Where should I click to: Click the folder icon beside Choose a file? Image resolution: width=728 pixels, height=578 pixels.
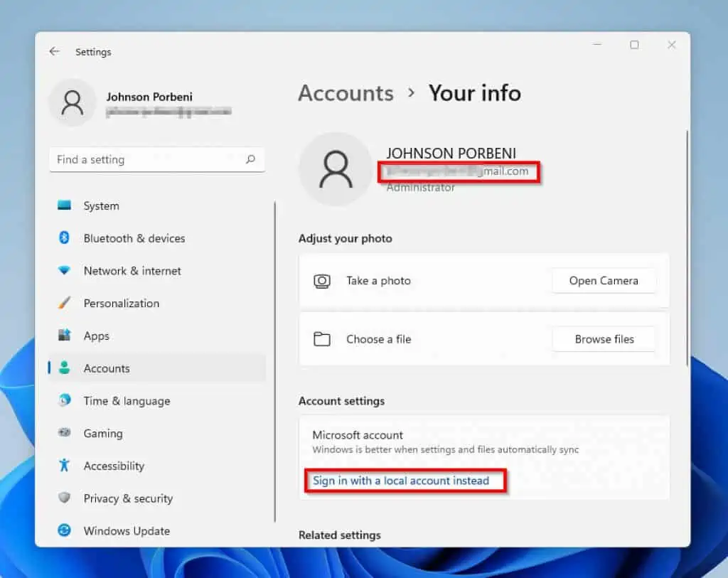tap(321, 339)
